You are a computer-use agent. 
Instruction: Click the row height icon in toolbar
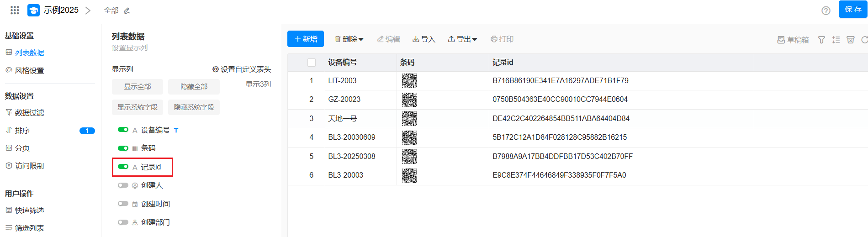point(836,40)
